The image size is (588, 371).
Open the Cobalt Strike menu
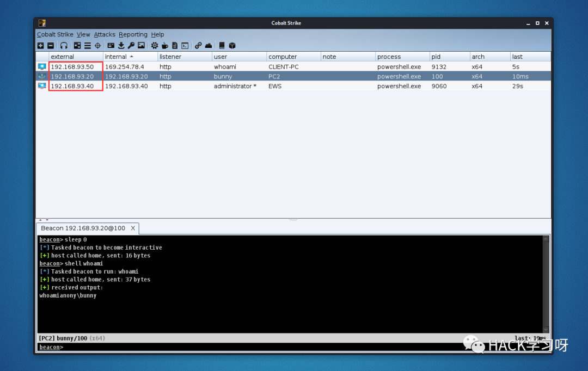pos(55,34)
